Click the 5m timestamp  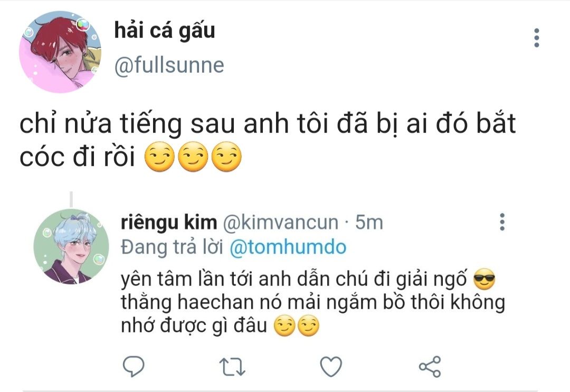(x=369, y=223)
